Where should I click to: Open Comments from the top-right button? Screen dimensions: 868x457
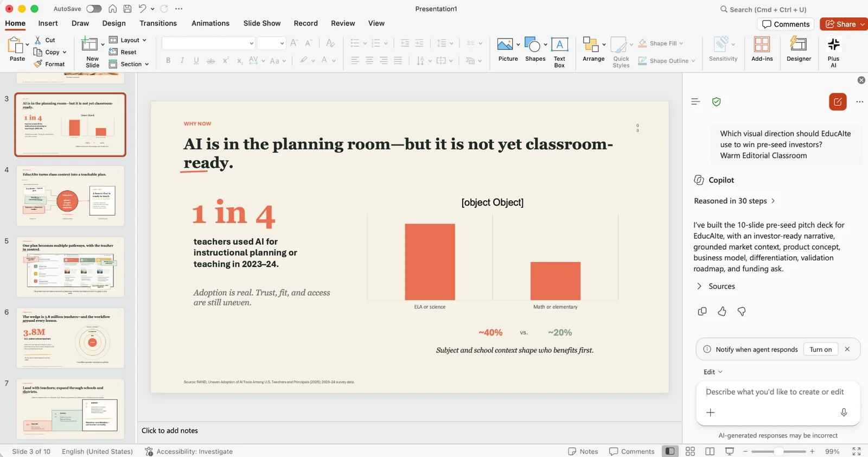click(x=786, y=24)
